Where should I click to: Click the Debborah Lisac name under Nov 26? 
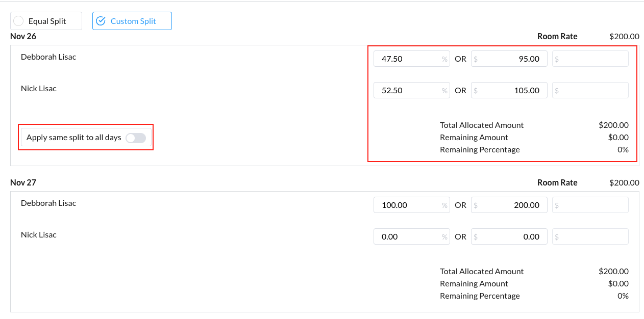(48, 57)
